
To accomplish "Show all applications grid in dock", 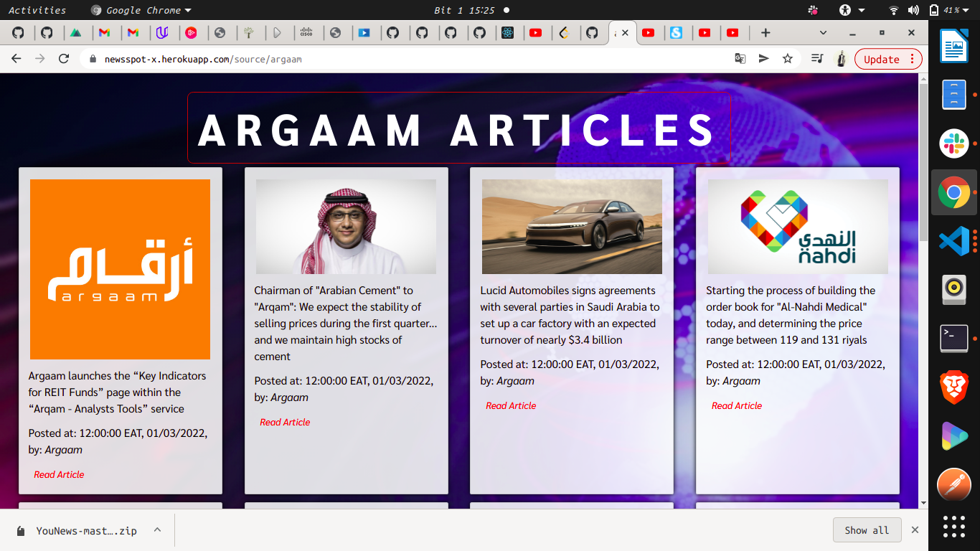I will (x=954, y=527).
